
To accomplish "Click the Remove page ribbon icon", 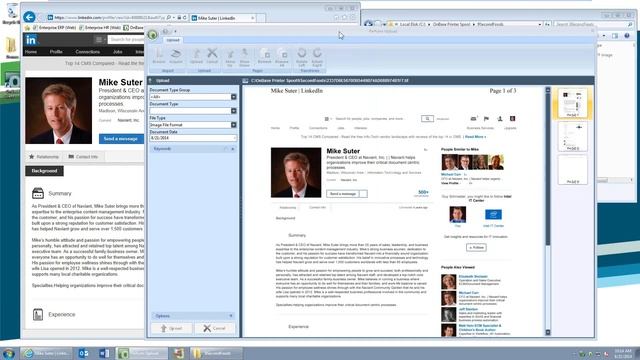I will point(264,56).
